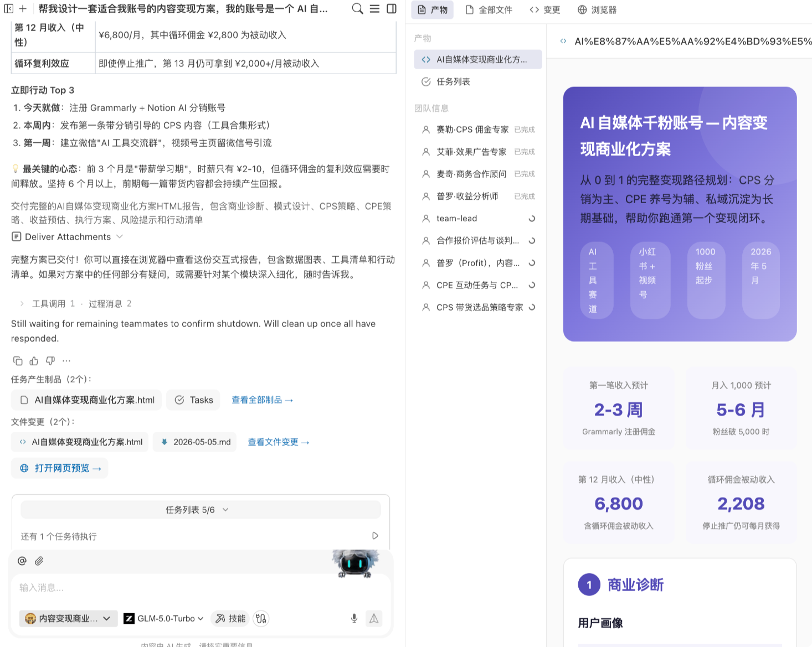Expand the 任务列表 5/6 dropdown

pyautogui.click(x=201, y=510)
